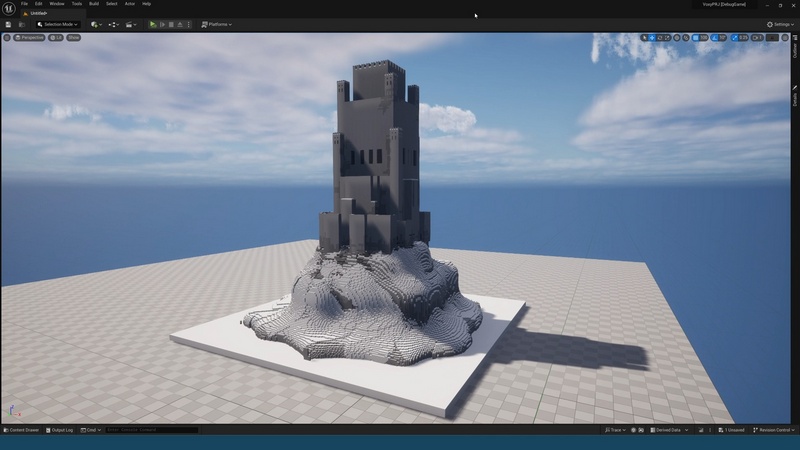Open the Settings dropdown

tap(780, 24)
